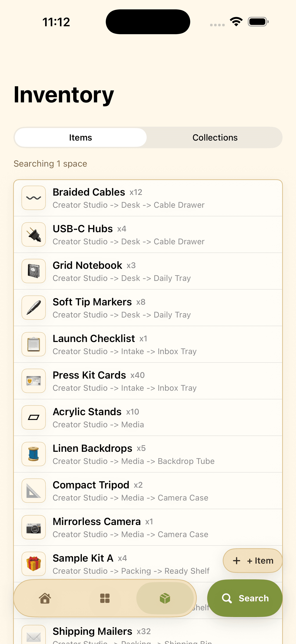This screenshot has width=296, height=644.
Task: Tap the Search button label
Action: click(254, 598)
